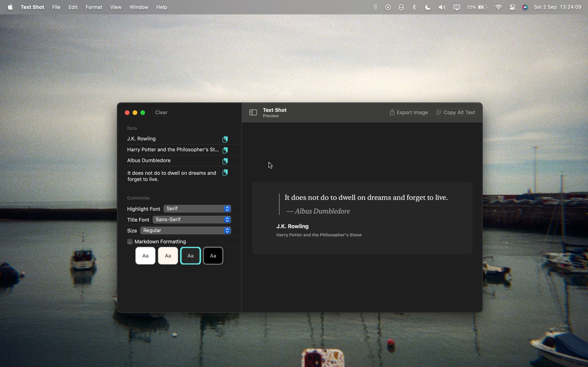Open the Format menu
Screen dimensions: 588x367
(x=93, y=7)
